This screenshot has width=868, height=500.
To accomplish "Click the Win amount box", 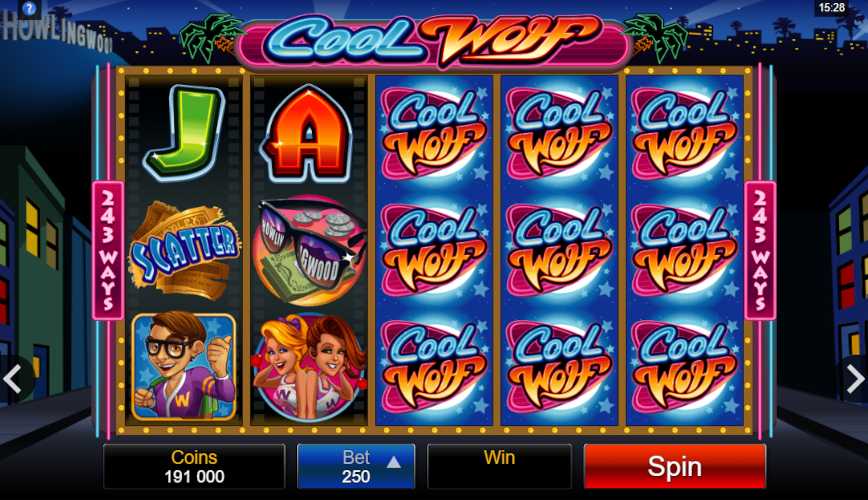I will pos(499,466).
